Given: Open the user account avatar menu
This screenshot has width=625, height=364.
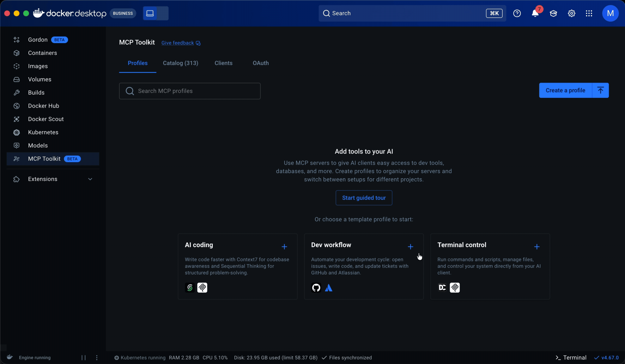Looking at the screenshot, I should click(610, 13).
